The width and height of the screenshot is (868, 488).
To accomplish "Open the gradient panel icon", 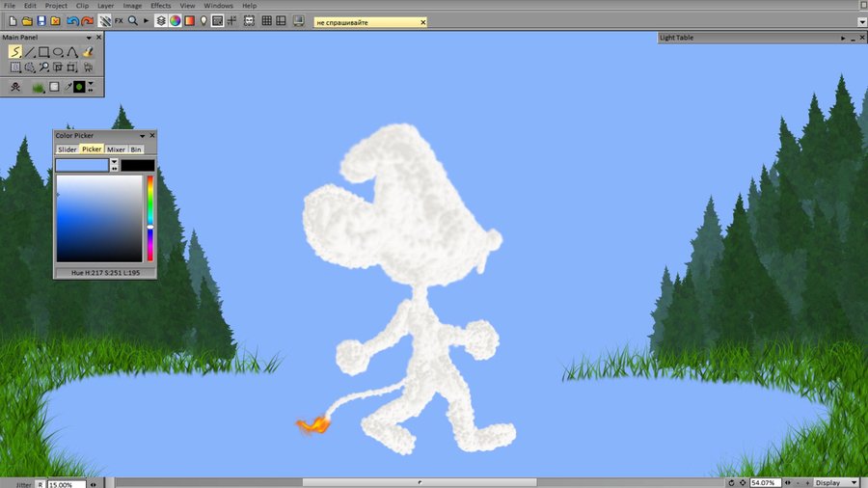I will (190, 21).
